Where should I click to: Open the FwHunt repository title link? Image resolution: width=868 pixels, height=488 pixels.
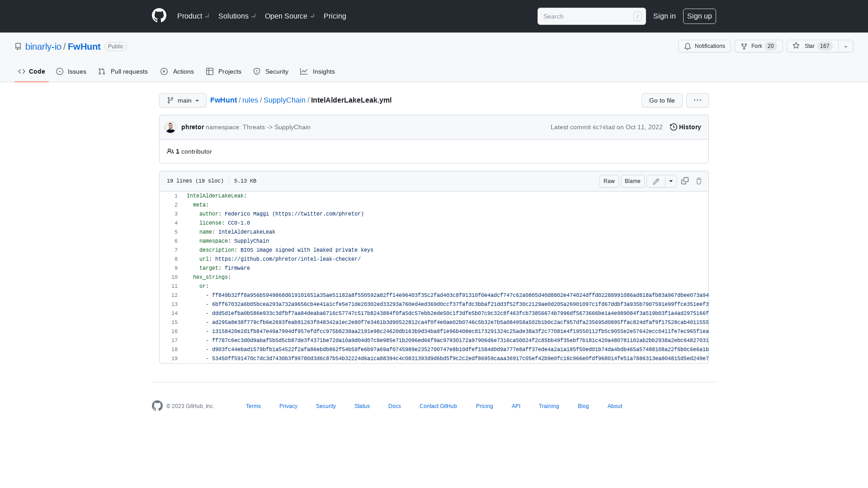84,47
